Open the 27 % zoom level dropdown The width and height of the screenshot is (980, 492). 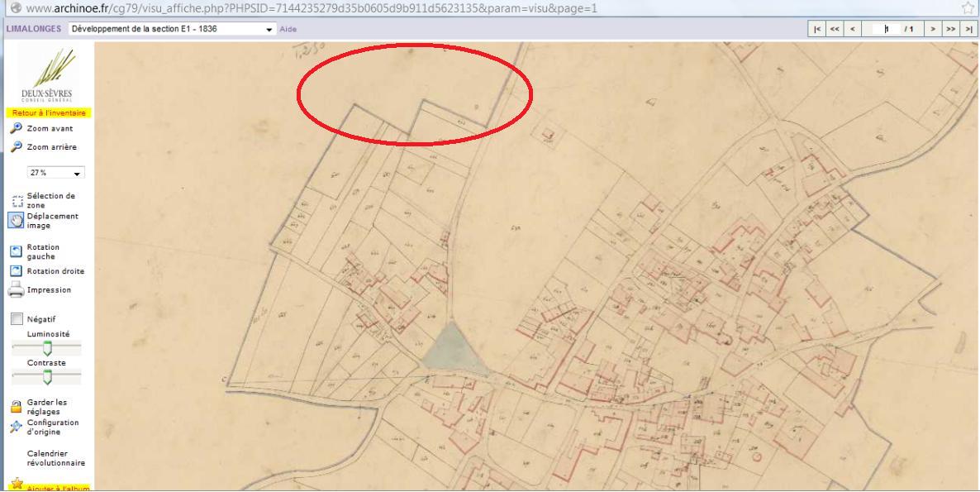point(55,173)
